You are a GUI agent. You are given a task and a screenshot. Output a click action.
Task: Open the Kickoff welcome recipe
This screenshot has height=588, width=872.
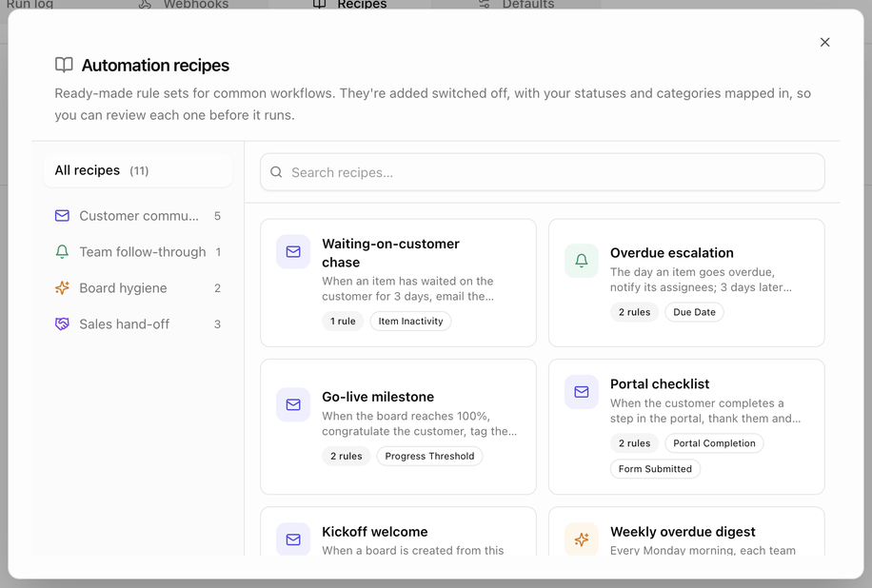398,531
